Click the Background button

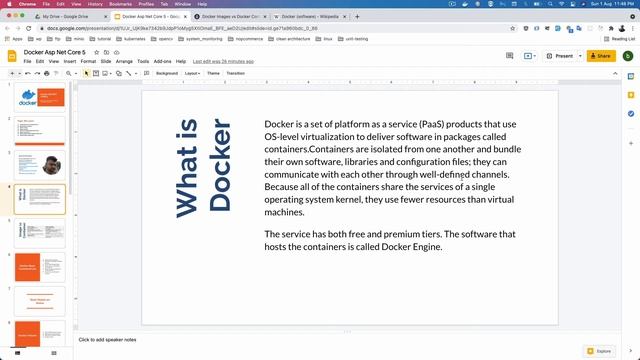point(167,73)
